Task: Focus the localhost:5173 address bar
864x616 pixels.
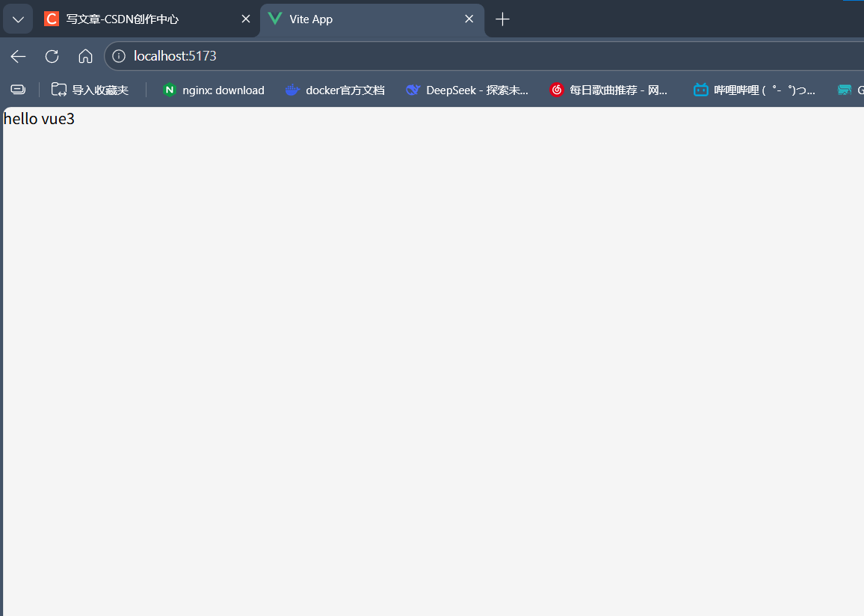Action: coord(485,56)
